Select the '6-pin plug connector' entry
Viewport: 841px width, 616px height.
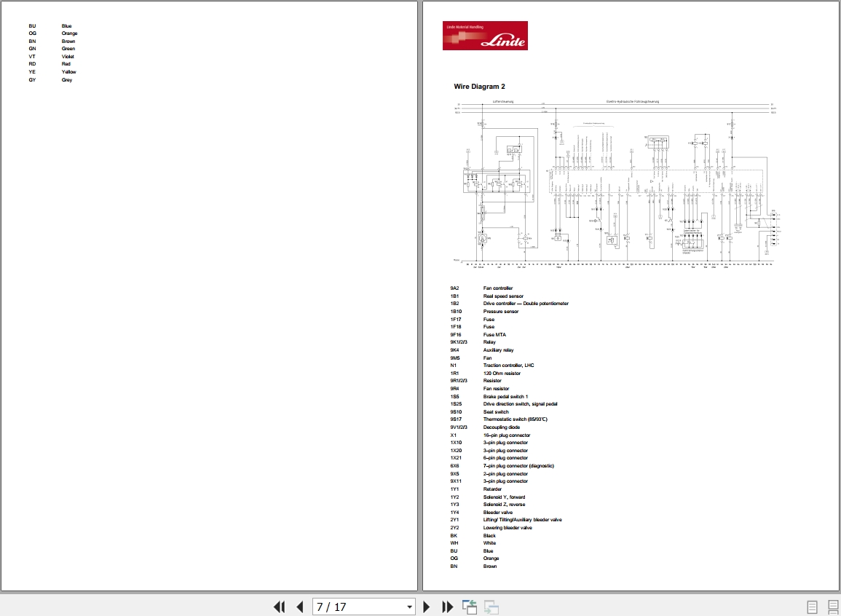click(505, 458)
